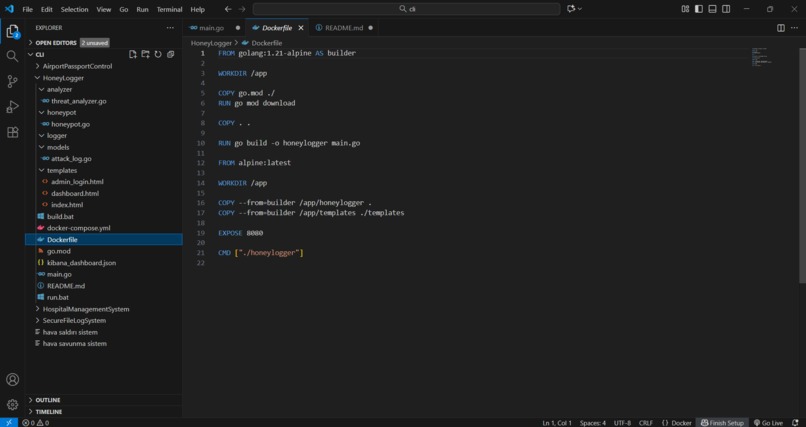Image resolution: width=806 pixels, height=427 pixels.
Task: Open the Copilot chat icon in title bar
Action: click(x=571, y=9)
